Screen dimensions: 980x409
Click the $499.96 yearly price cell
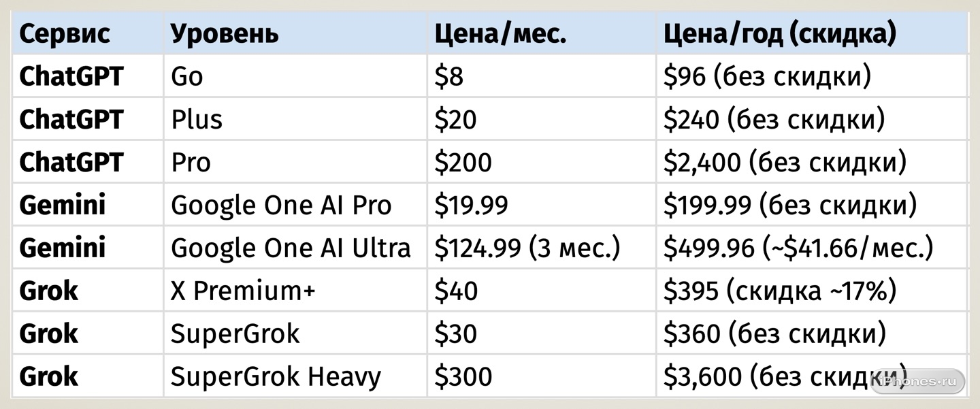798,248
